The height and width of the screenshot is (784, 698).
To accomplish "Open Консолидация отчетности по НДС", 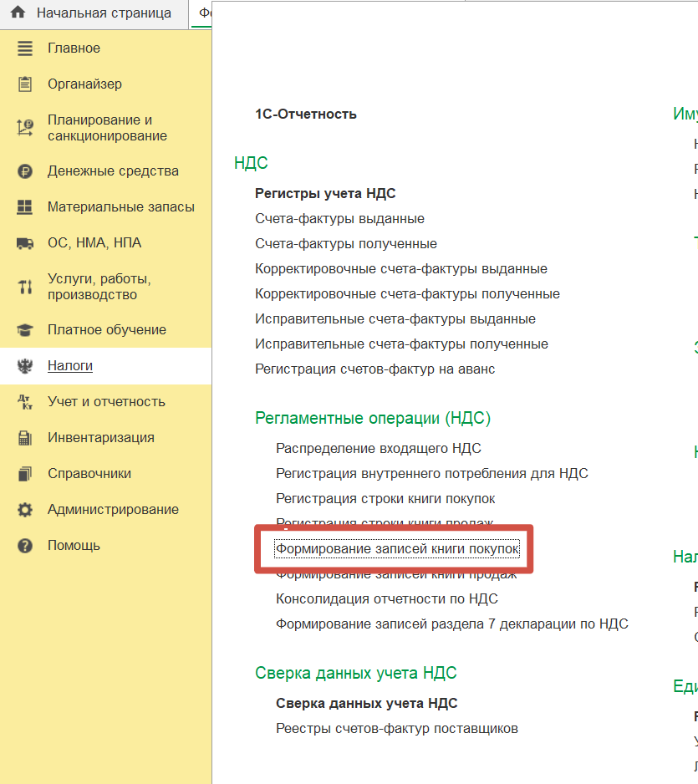I will [387, 599].
